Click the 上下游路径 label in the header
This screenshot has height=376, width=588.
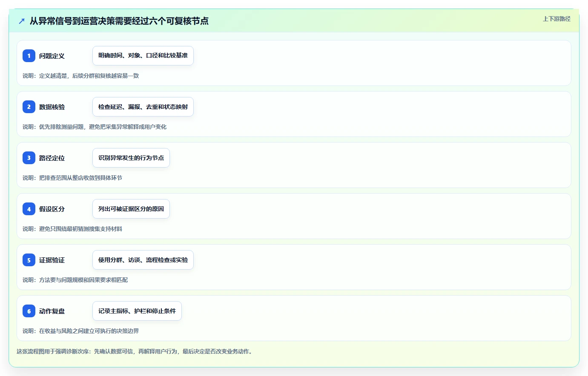click(556, 19)
